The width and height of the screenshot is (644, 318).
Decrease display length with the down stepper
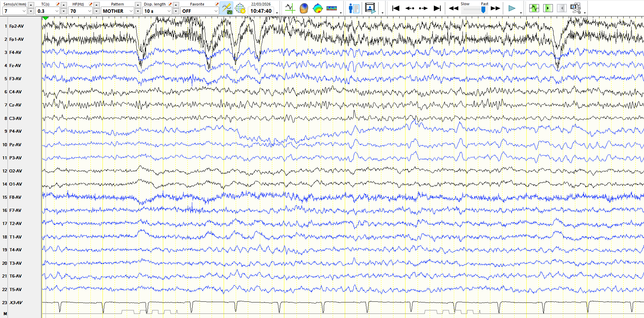coord(176,11)
